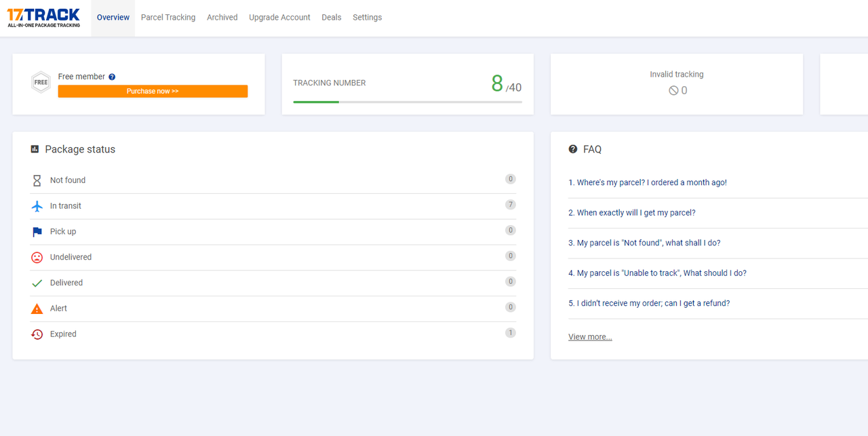Click the 17TRACK logo
This screenshot has height=436, width=868.
click(x=43, y=18)
